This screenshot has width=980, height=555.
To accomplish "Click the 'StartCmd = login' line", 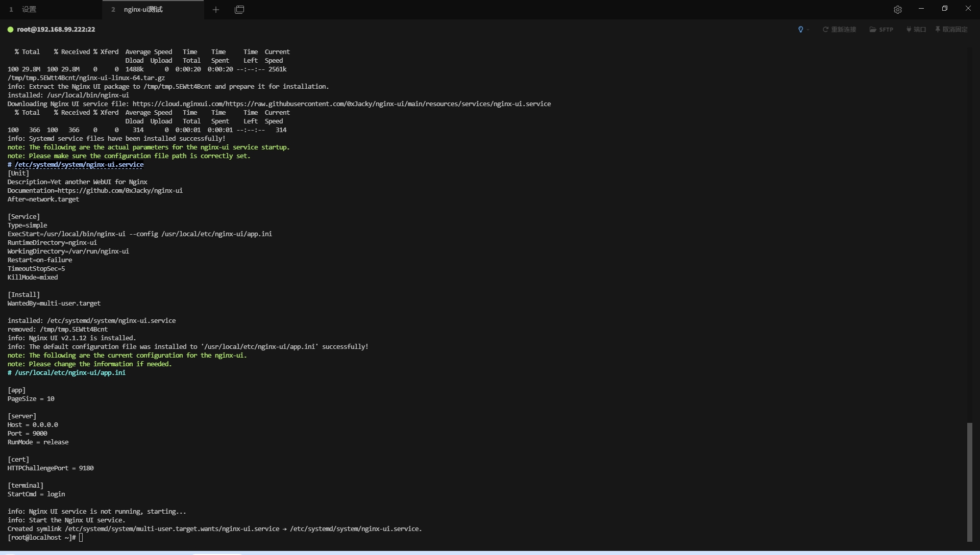I will pyautogui.click(x=36, y=494).
